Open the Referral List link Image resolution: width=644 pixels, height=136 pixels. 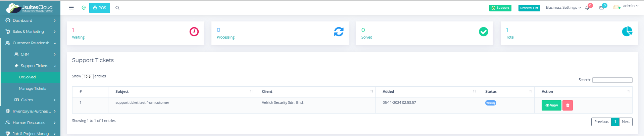(x=529, y=8)
